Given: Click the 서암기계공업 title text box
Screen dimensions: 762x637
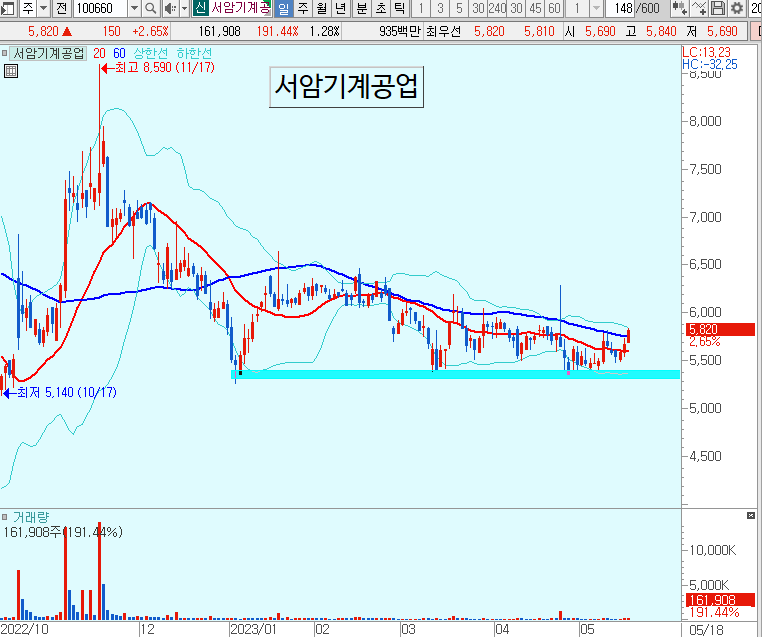Looking at the screenshot, I should pyautogui.click(x=346, y=86).
